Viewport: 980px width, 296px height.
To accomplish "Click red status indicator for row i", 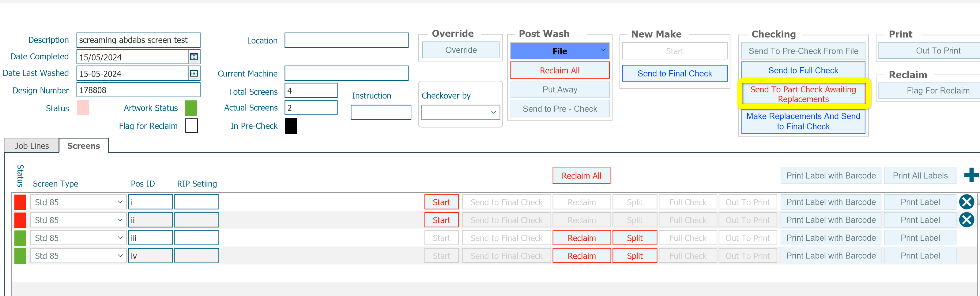I will point(20,202).
